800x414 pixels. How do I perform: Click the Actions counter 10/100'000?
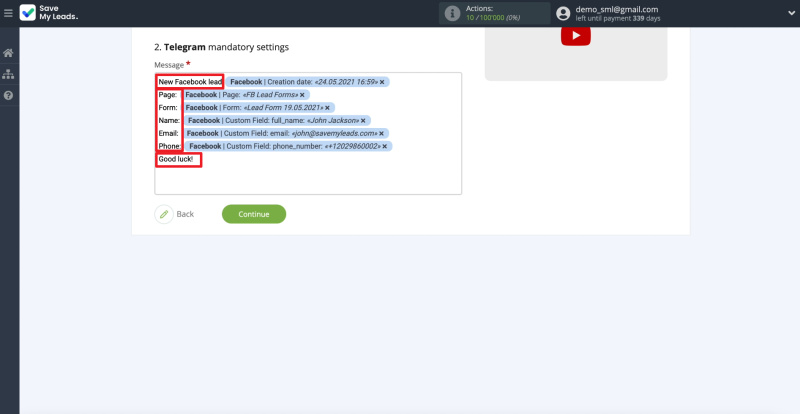(x=493, y=18)
